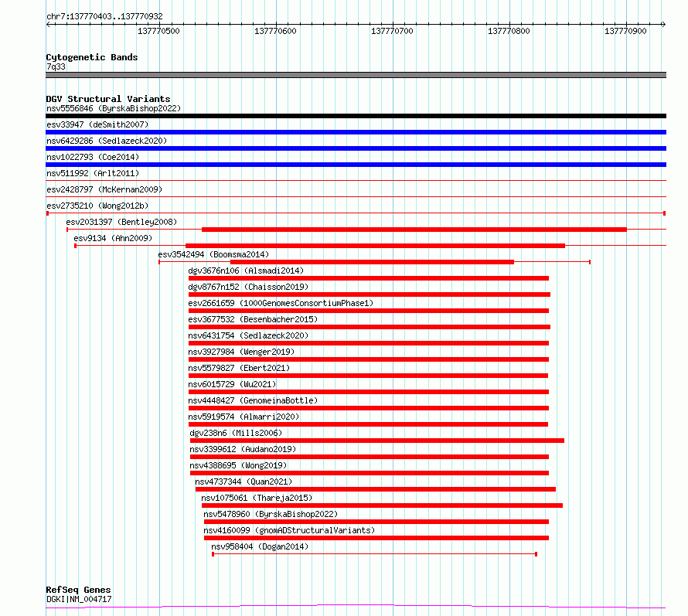688x616 pixels.
Task: Open nsv5579827 (Ebert2021) label
Action: pyautogui.click(x=239, y=368)
